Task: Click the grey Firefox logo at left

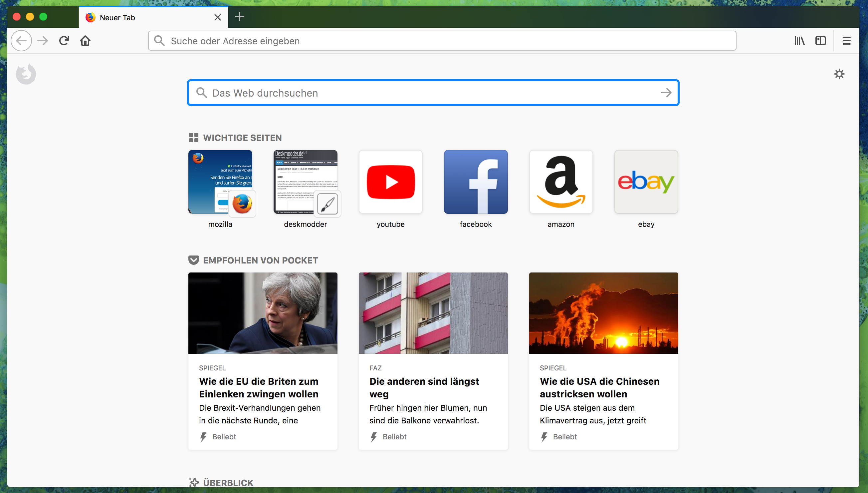Action: [x=26, y=74]
